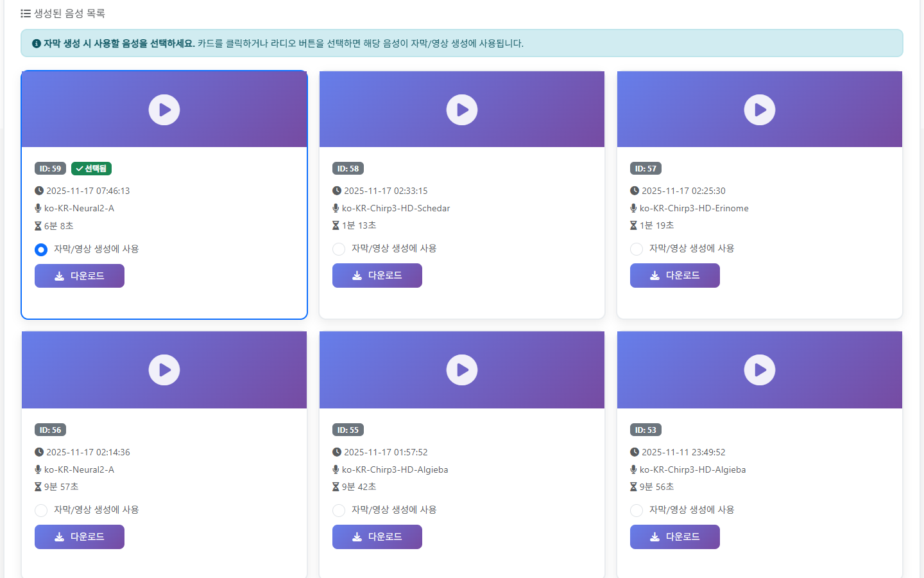The image size is (924, 578).
Task: Click the info icon in the blue notice
Action: (x=37, y=44)
